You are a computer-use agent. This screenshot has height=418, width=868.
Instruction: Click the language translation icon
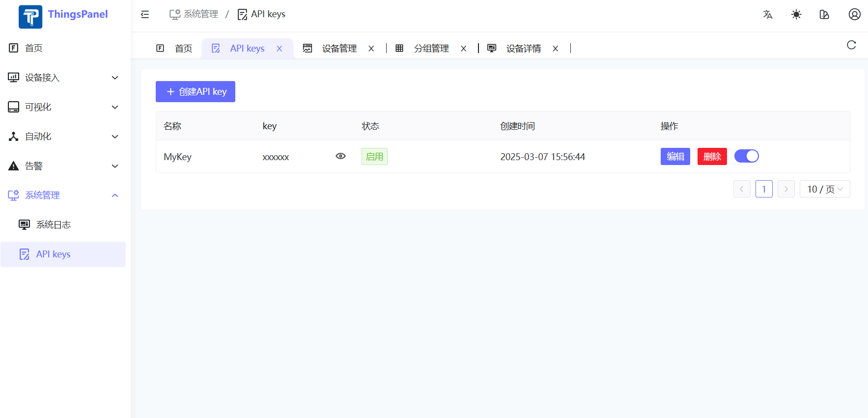coord(768,15)
